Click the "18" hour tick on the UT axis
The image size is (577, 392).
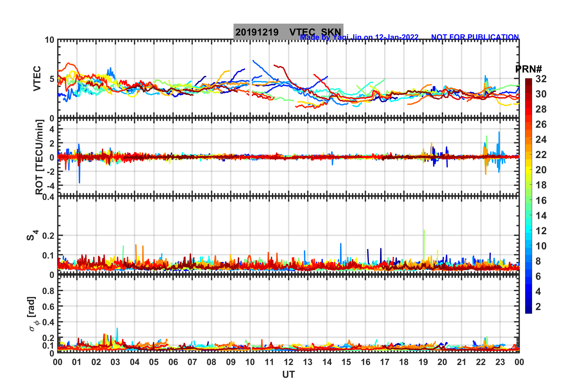click(x=404, y=362)
